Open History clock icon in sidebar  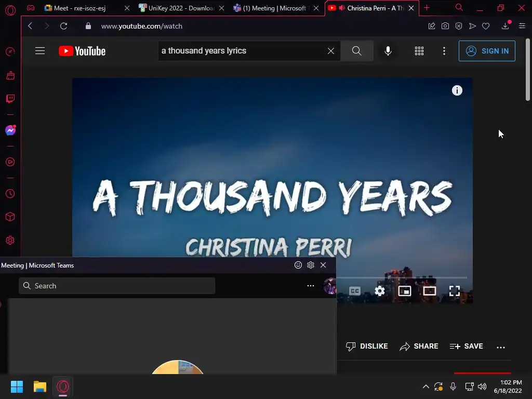tap(10, 193)
